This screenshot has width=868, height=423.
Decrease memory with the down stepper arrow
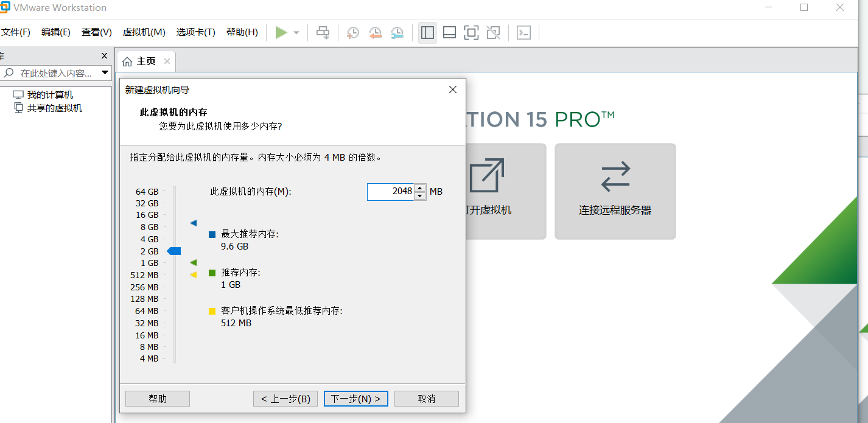[x=420, y=196]
